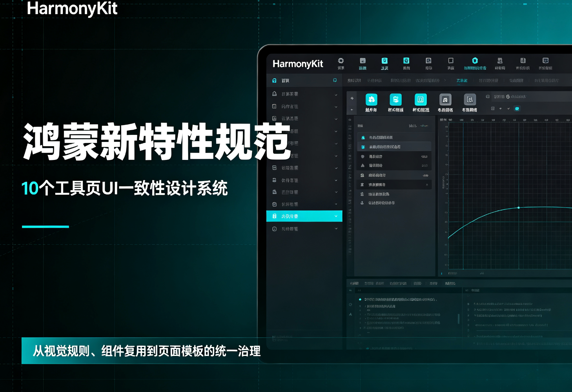Click the diamond icon beside the tool tiles
572x392 pixels.
tap(352, 98)
